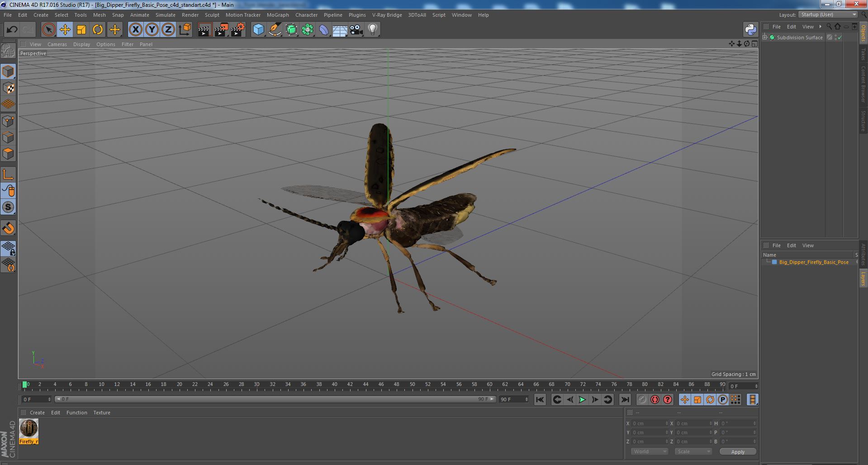Click the Apply coordinates button
Screen dimensions: 868x465
pos(738,451)
